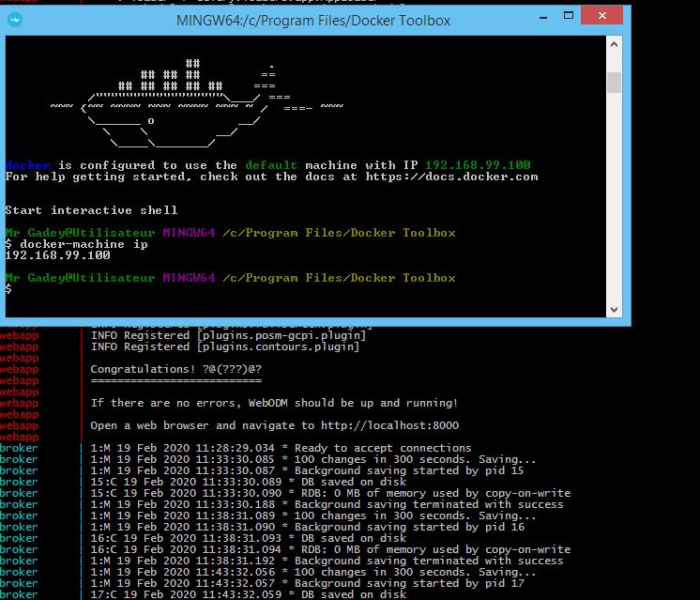Image resolution: width=700 pixels, height=600 pixels.
Task: Click the scrollbar down arrow
Action: click(x=614, y=309)
